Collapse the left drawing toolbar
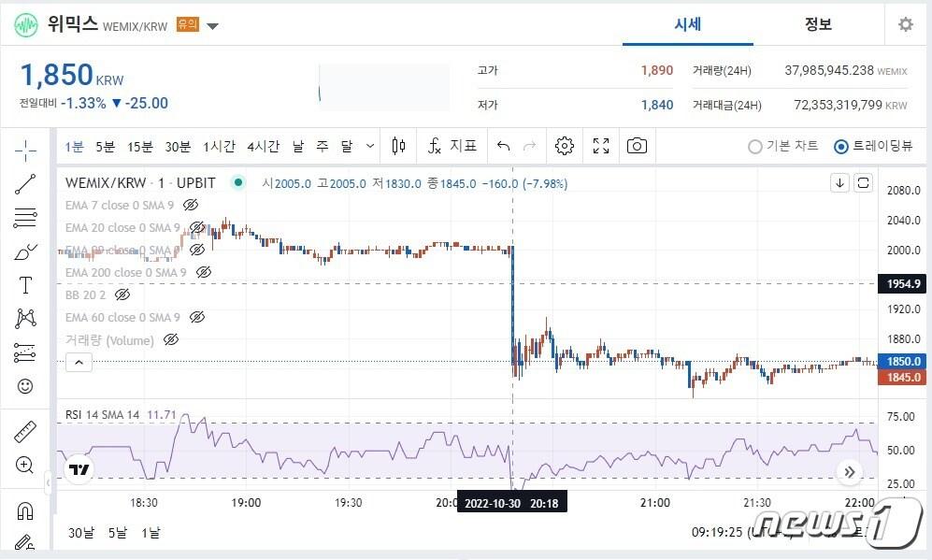Viewport: 932px width, 560px height. (x=49, y=482)
